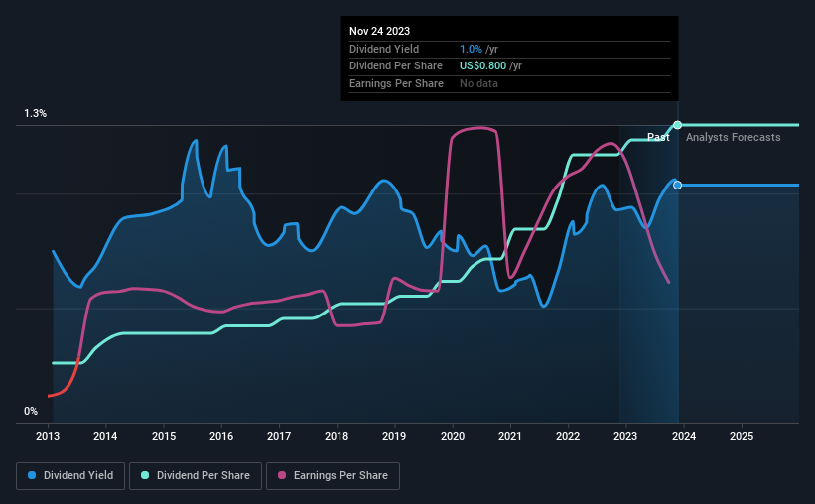Click the Dividend Per Share row label in tooltip
Screen dimensions: 815x504
pos(396,66)
